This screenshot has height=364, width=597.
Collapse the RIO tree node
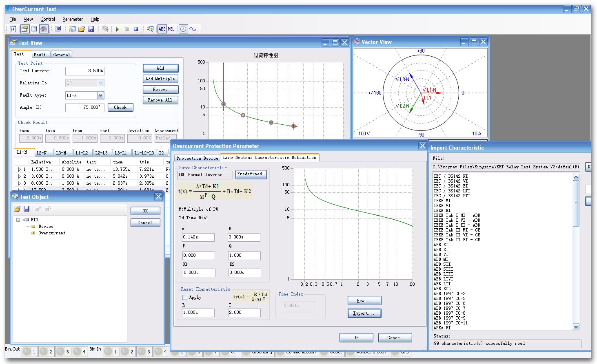click(18, 220)
